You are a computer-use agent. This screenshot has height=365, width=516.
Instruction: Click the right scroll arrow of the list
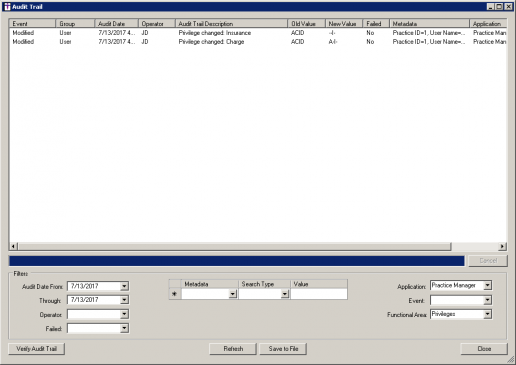click(x=502, y=246)
